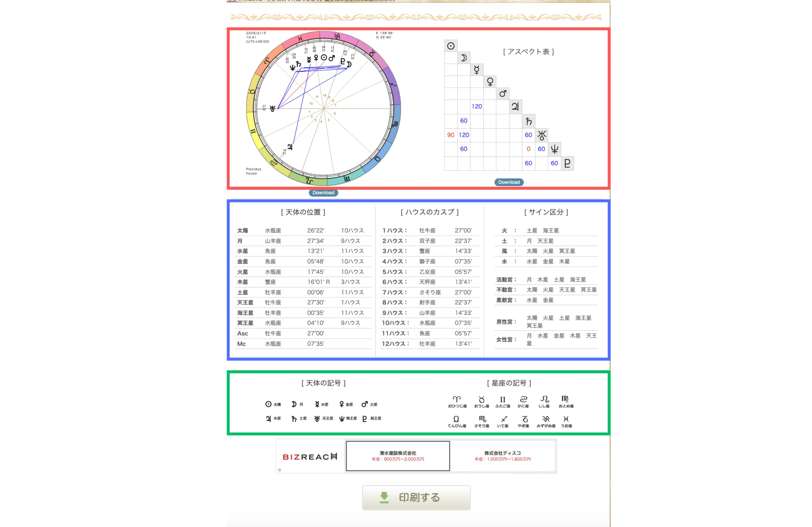The image size is (812, 527).
Task: Download the horoscope chart wheel image
Action: pos(324,193)
